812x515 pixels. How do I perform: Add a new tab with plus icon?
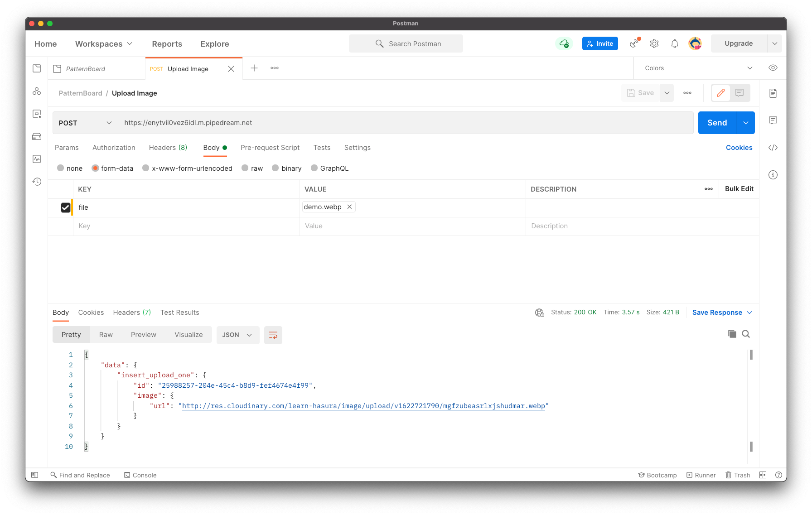tap(254, 68)
